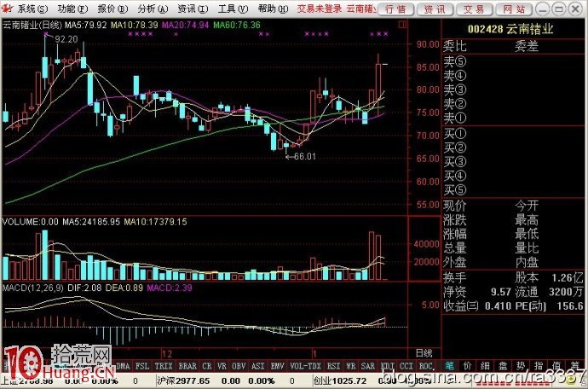Click the 网站 button in title bar
Image resolution: width=588 pixels, height=389 pixels.
point(514,9)
